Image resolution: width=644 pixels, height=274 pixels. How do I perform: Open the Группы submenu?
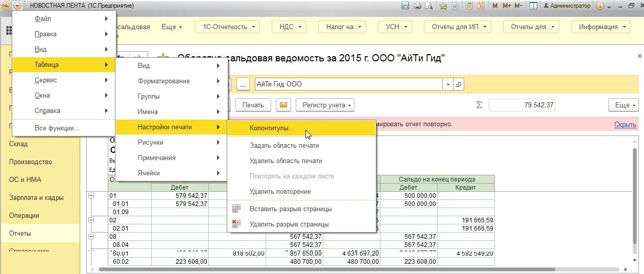pos(171,96)
